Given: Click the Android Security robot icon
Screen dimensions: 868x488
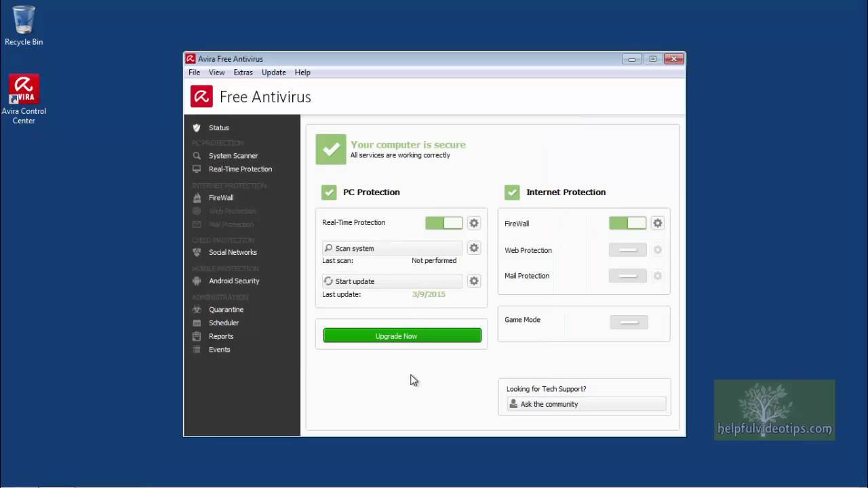Looking at the screenshot, I should (197, 281).
